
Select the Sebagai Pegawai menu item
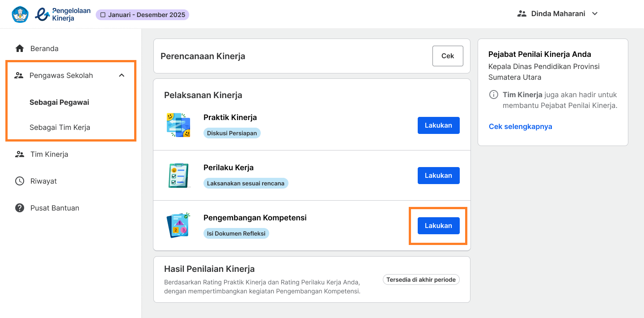click(x=59, y=102)
